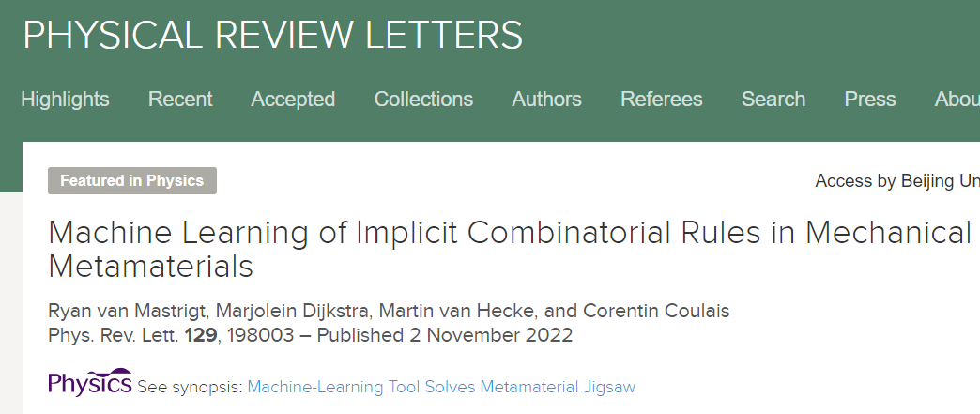Open the partially visible About menu item

956,100
